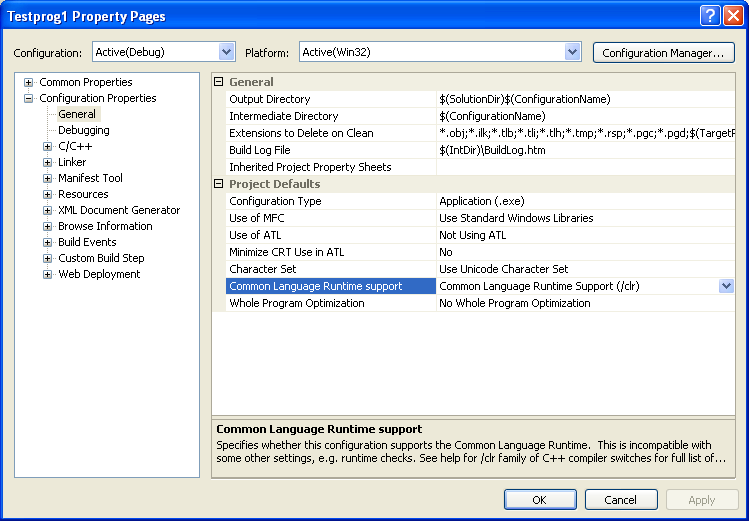The height and width of the screenshot is (521, 749).
Task: Select the Output Directory property
Action: 331,99
